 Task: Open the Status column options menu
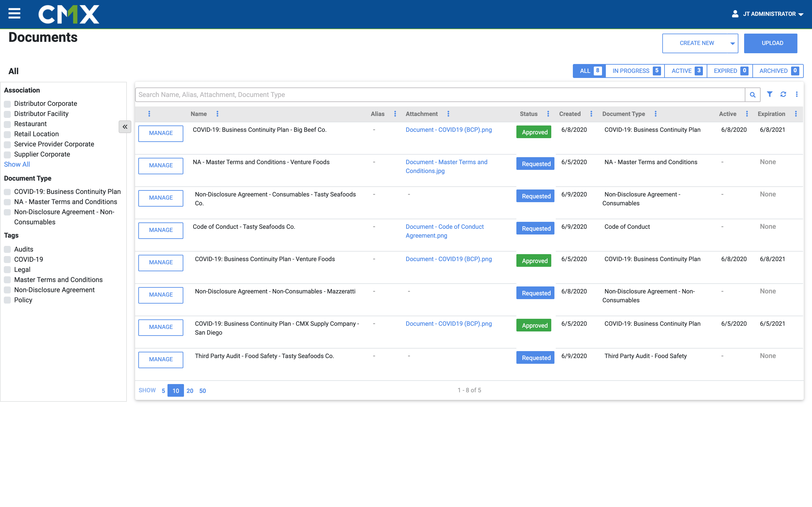pos(548,114)
